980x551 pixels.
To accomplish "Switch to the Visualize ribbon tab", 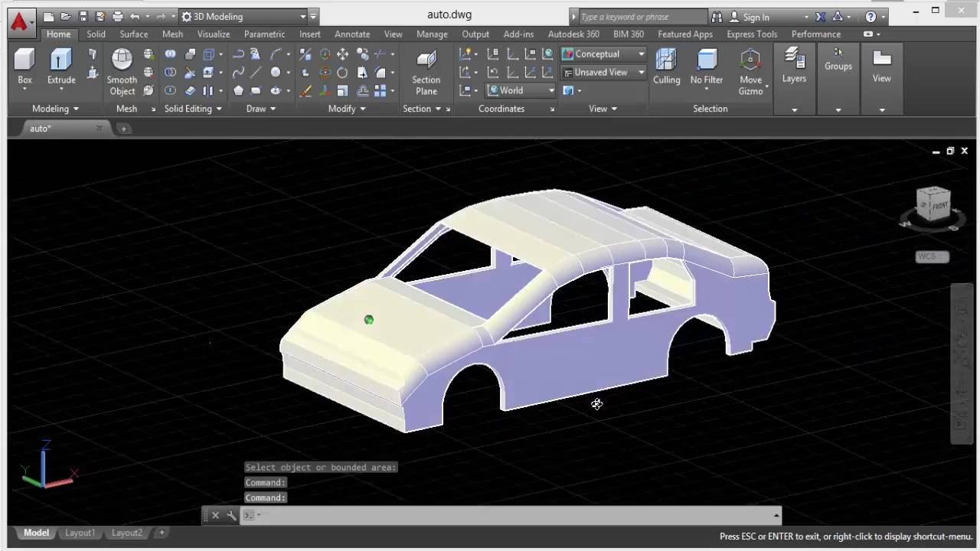I will [x=214, y=34].
